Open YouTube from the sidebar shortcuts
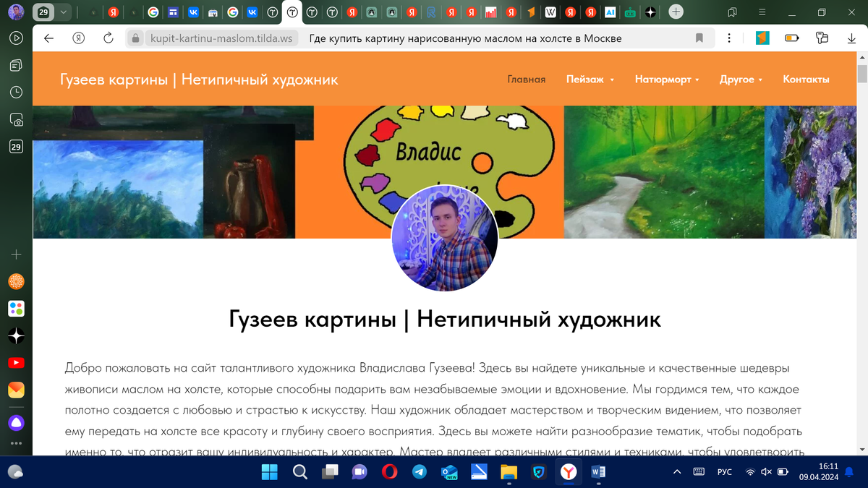The width and height of the screenshot is (868, 488). pos(16,362)
